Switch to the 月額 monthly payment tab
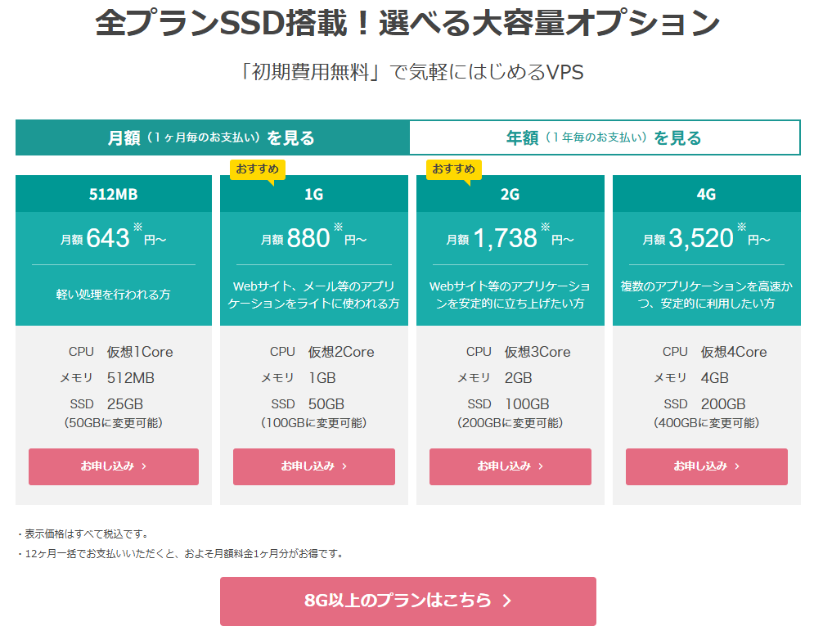This screenshot has height=644, width=814. 212,137
